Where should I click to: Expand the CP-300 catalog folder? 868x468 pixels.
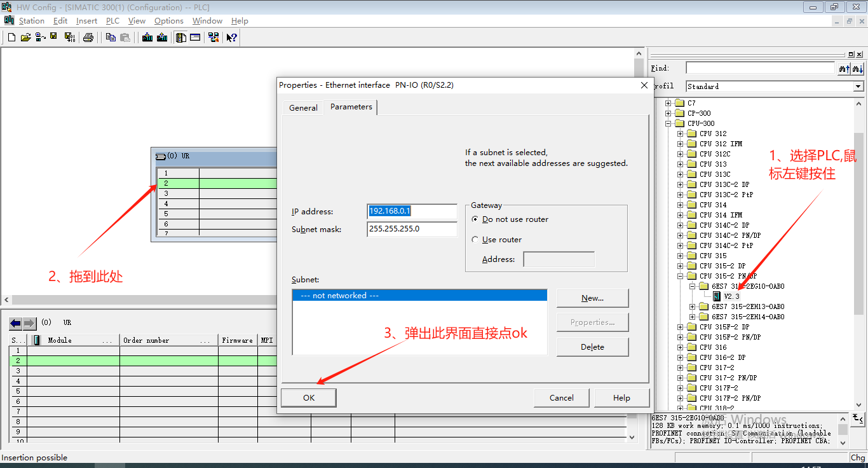[668, 113]
